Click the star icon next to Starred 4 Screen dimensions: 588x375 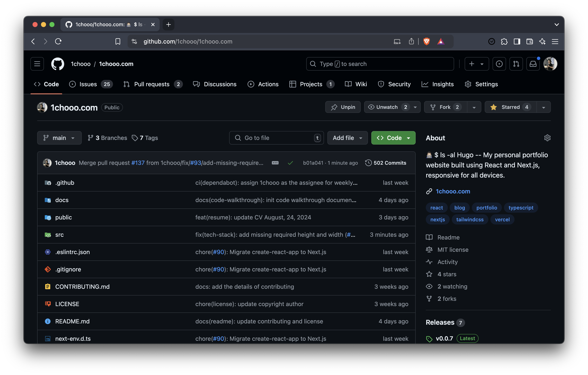pos(494,107)
